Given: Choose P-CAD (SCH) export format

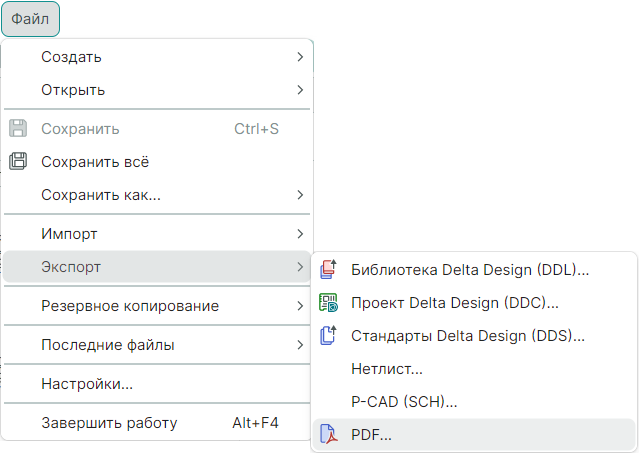Looking at the screenshot, I should click(404, 402).
